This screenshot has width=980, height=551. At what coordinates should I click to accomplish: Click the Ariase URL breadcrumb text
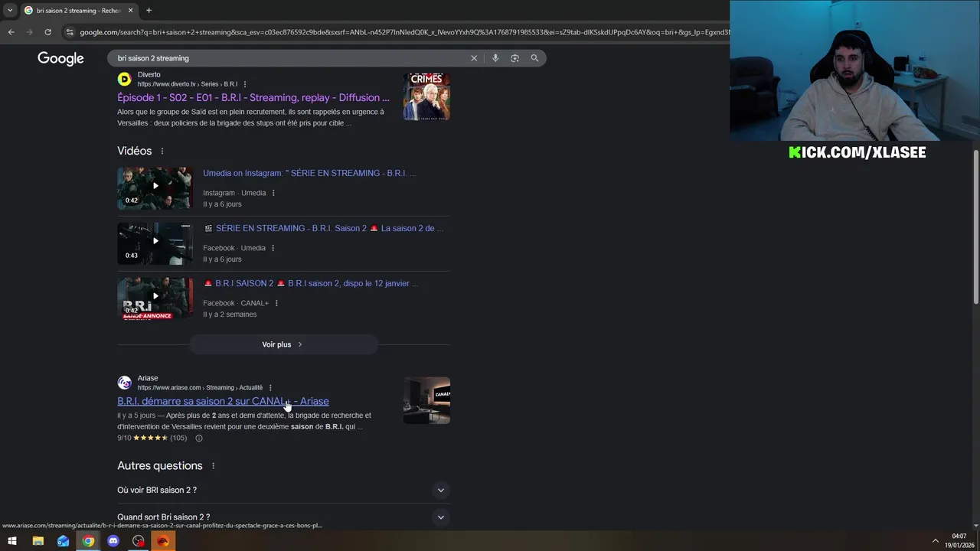tap(200, 388)
